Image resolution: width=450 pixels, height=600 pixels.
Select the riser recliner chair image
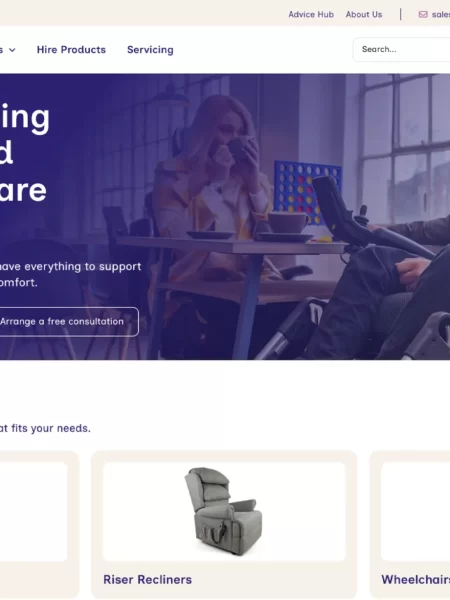point(224,511)
